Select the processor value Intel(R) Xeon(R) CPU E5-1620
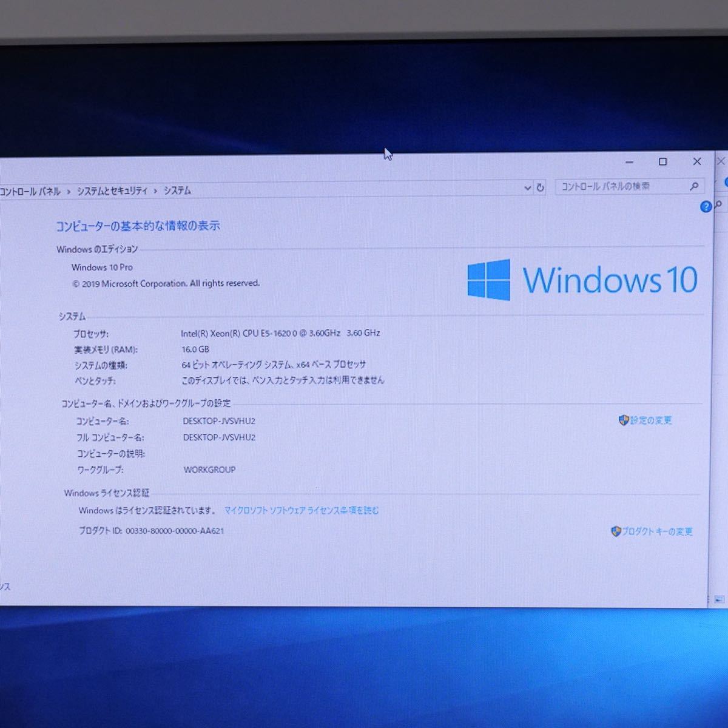 coord(280,333)
